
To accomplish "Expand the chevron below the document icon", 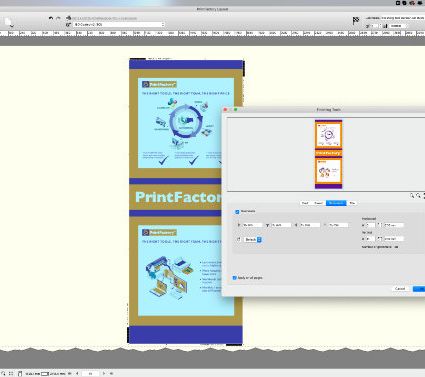I will tap(12, 26).
